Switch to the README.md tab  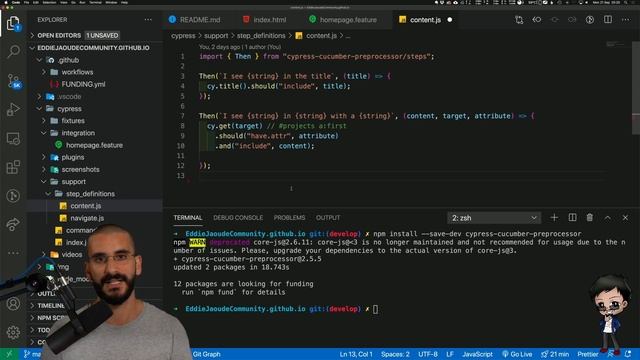[194, 20]
